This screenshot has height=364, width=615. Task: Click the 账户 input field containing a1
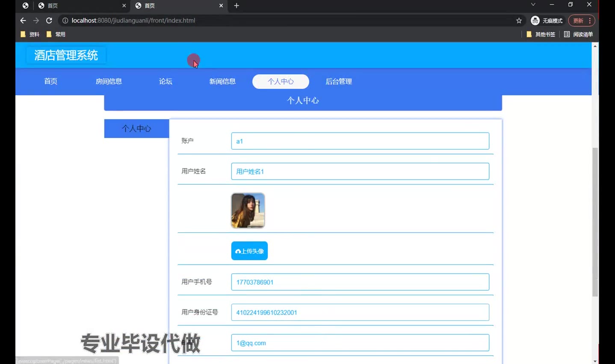[x=360, y=141]
